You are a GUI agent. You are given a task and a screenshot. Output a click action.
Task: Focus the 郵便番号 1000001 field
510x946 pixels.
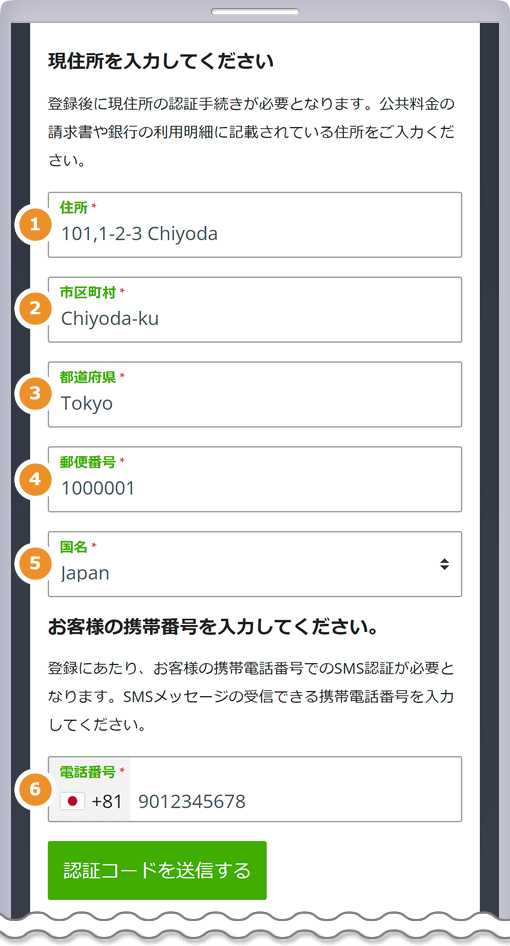click(x=255, y=480)
